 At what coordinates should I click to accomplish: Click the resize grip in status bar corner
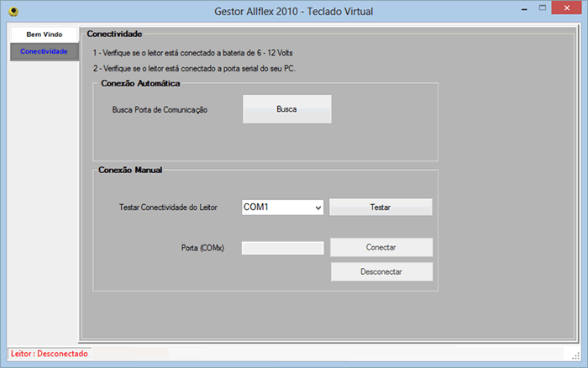576,357
